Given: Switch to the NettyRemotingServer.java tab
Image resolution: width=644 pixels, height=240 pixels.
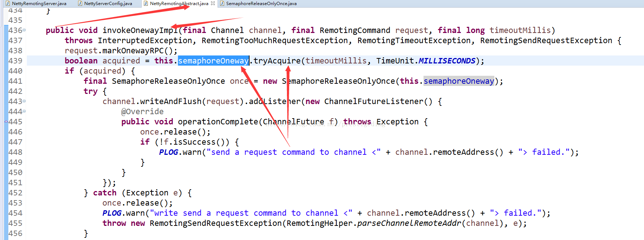Looking at the screenshot, I should click(x=39, y=4).
